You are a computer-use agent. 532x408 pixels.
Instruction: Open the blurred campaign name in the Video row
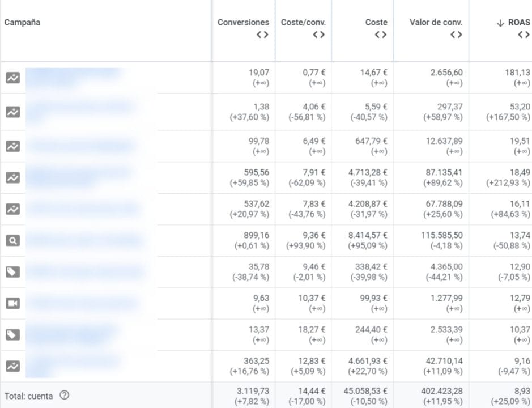click(x=83, y=303)
